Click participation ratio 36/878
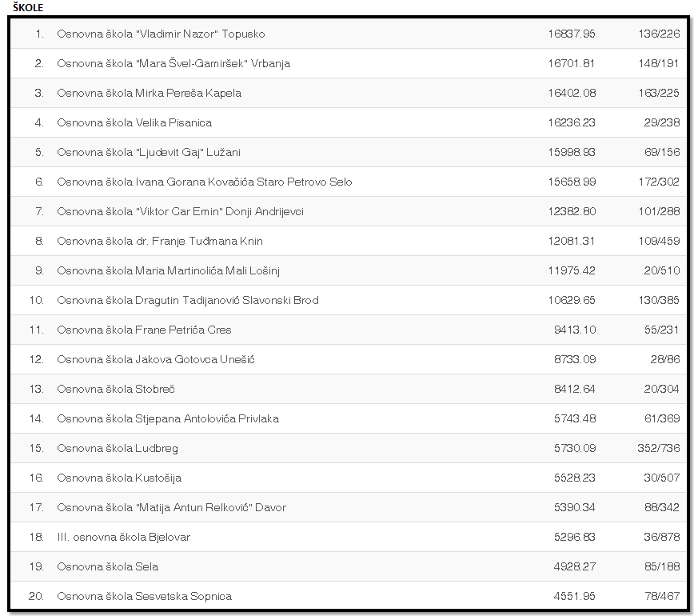The height and width of the screenshot is (616, 694). click(x=662, y=537)
